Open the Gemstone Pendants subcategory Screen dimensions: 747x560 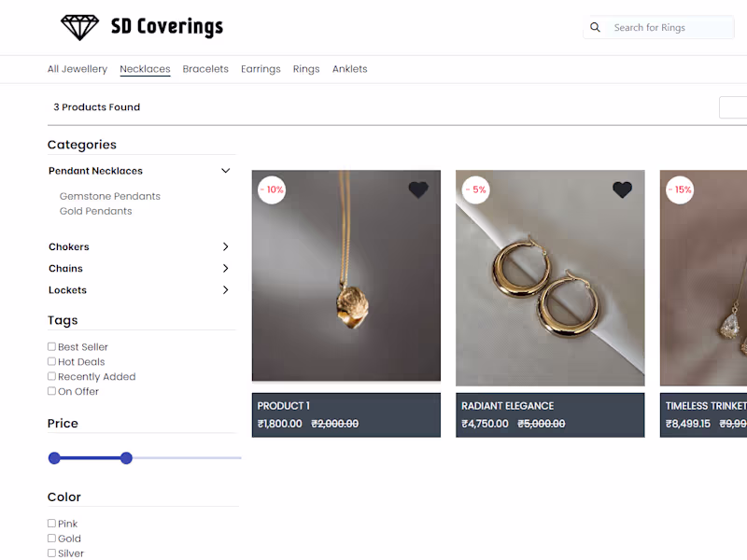[x=110, y=196]
